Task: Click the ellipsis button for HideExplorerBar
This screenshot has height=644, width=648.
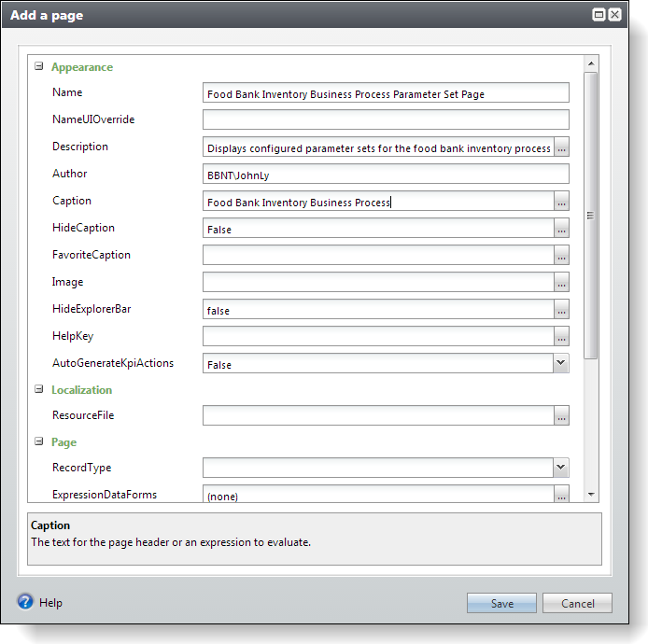Action: tap(561, 309)
